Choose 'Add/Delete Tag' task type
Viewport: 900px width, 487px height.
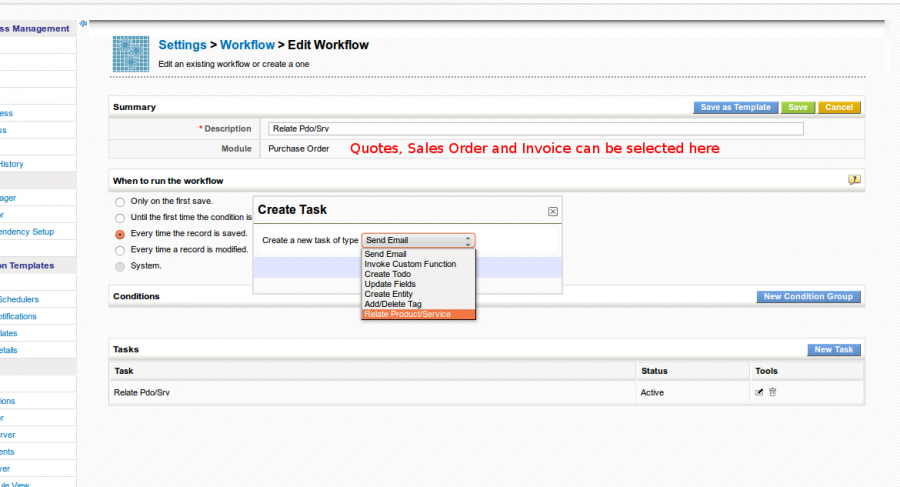click(392, 304)
